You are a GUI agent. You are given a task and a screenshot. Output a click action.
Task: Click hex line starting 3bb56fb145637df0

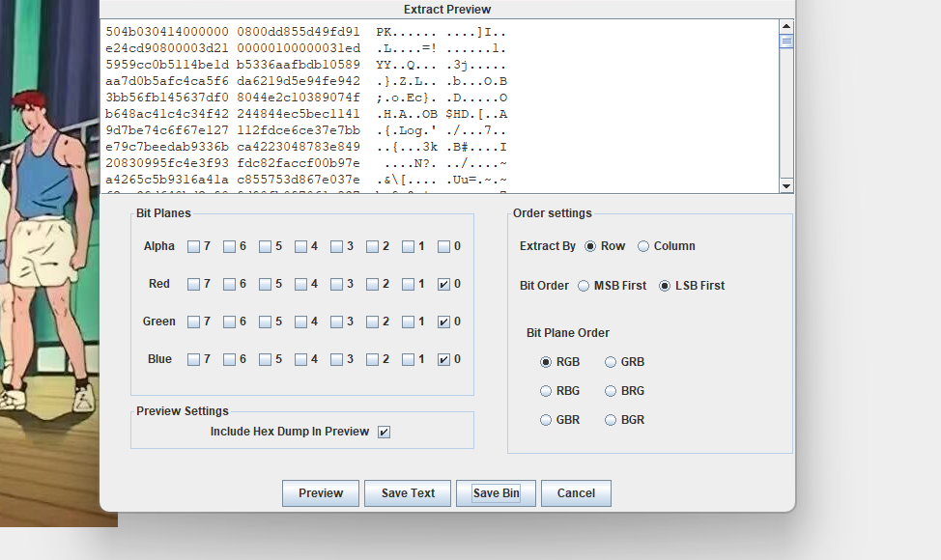[x=306, y=98]
